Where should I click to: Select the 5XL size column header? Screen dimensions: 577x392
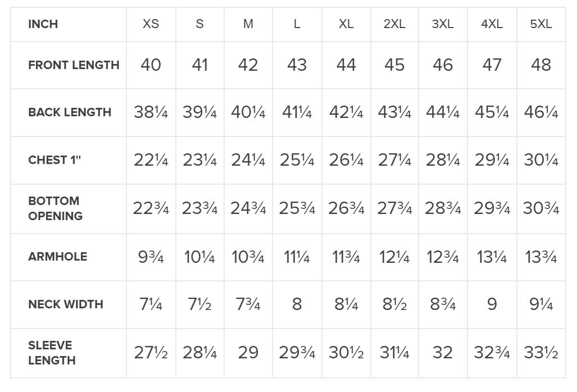[x=541, y=24]
